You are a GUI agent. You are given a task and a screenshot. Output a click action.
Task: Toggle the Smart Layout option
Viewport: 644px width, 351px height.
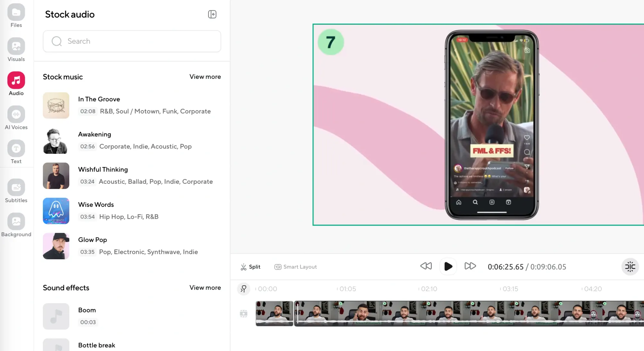click(x=295, y=267)
